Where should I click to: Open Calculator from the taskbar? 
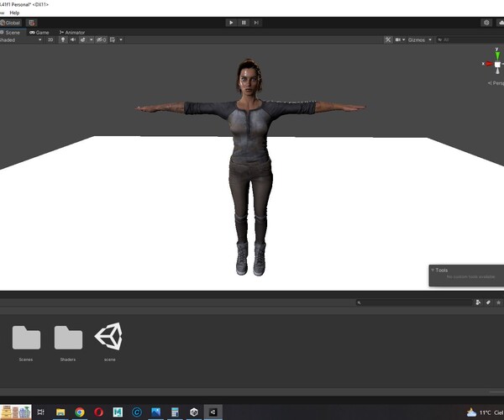pos(175,412)
